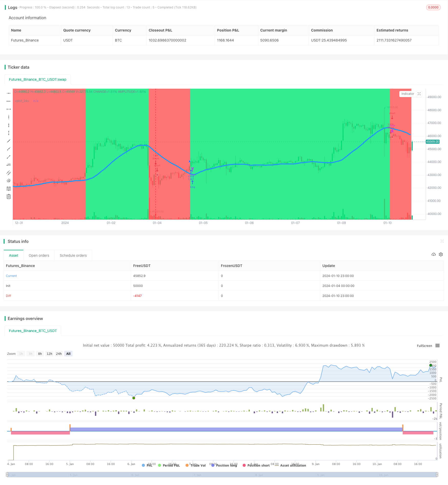Switch to the Schedule orders tab
This screenshot has width=448, height=485.
73,255
